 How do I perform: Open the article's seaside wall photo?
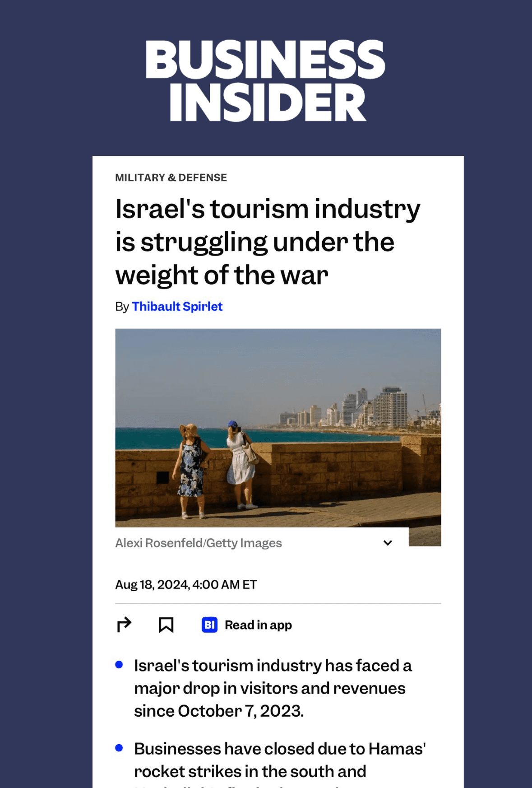pyautogui.click(x=278, y=428)
